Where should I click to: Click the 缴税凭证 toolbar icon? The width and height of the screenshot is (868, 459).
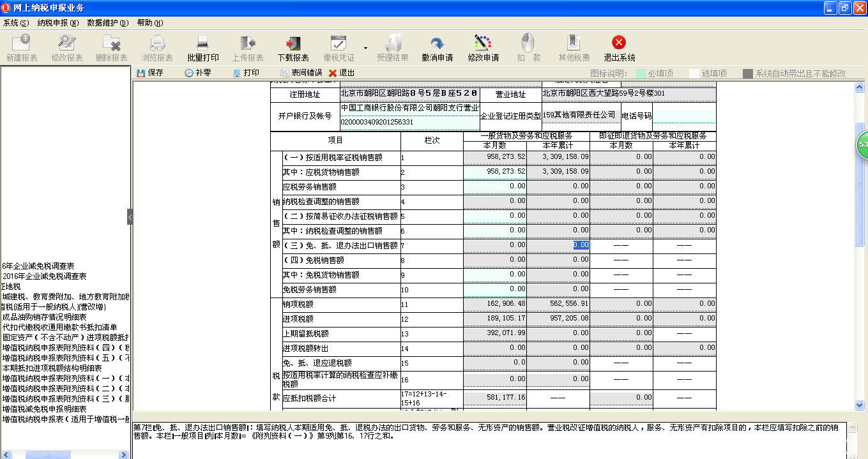(x=339, y=48)
